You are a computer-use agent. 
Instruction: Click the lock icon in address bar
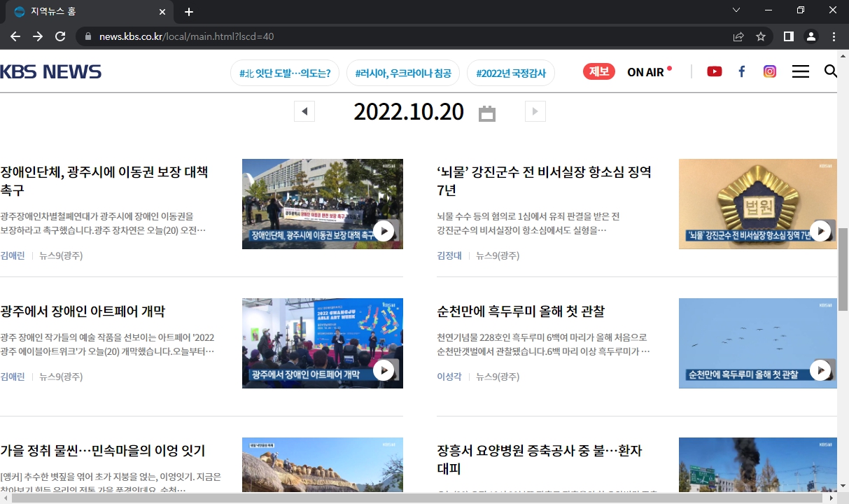[x=87, y=36]
